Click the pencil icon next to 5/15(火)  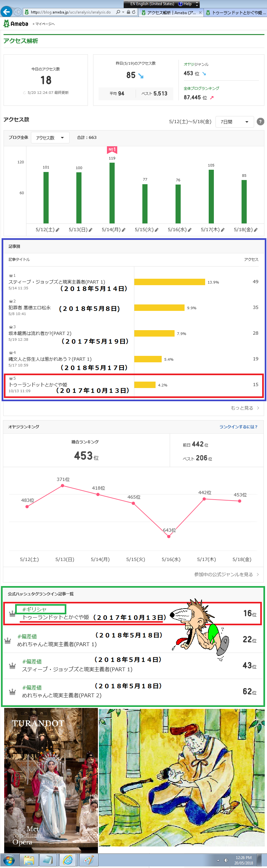[x=157, y=230]
